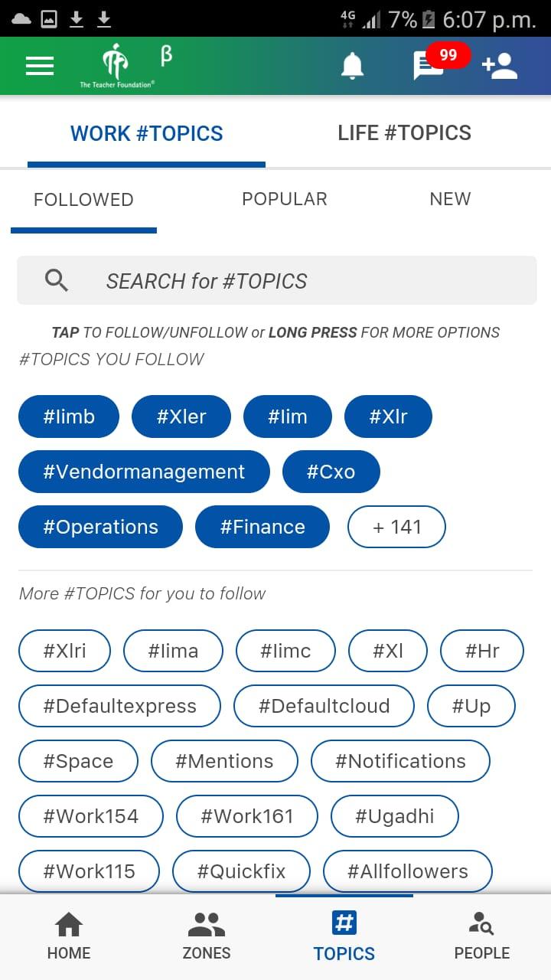Open People search in bottom bar

pos(482,936)
